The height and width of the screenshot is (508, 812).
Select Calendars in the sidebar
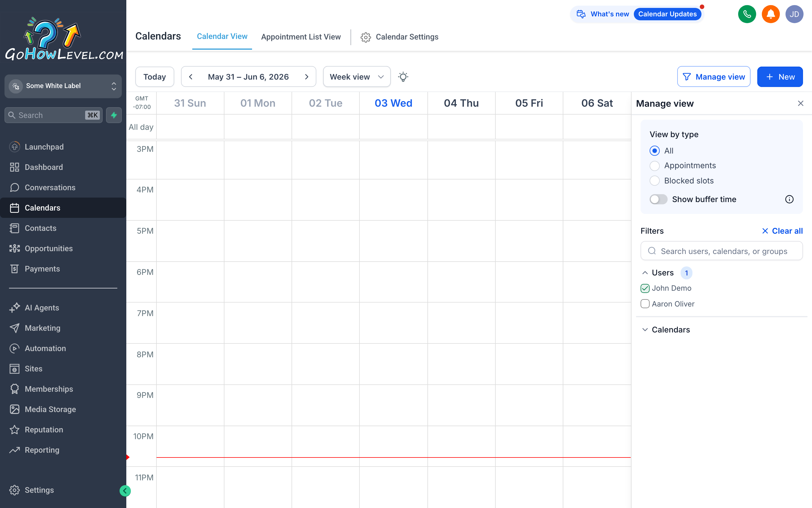point(63,208)
